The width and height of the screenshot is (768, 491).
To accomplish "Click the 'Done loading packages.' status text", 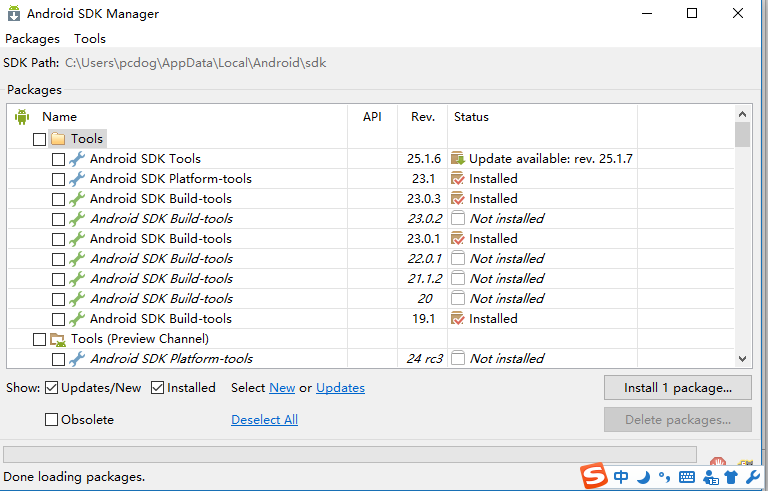I will 74,477.
